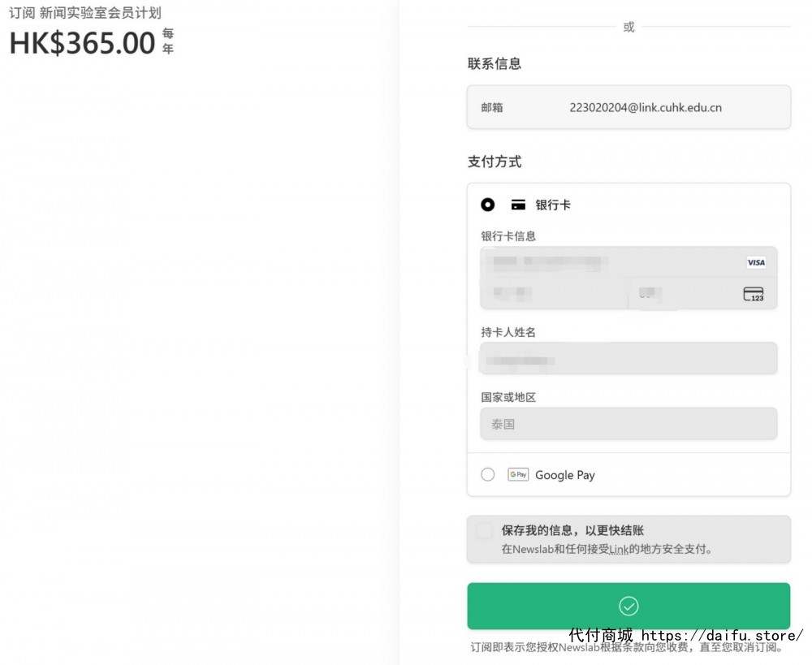This screenshot has width=812, height=665.
Task: Click the HK$365.00 yearly price display
Action: [x=79, y=42]
